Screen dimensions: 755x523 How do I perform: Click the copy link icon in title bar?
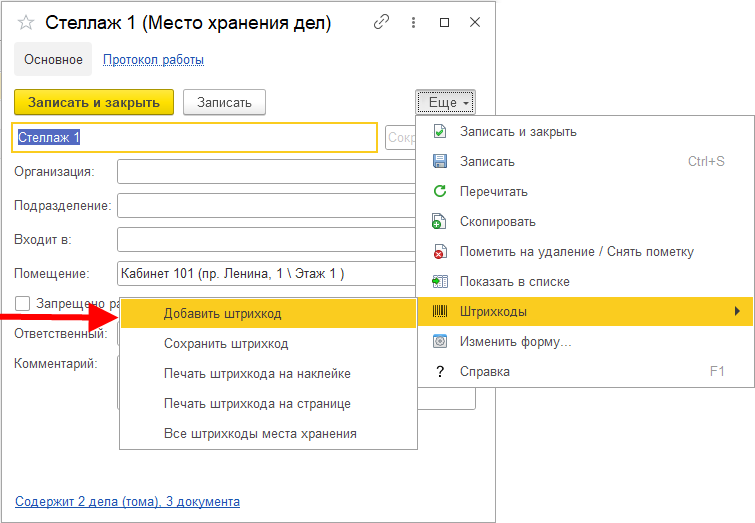(381, 22)
